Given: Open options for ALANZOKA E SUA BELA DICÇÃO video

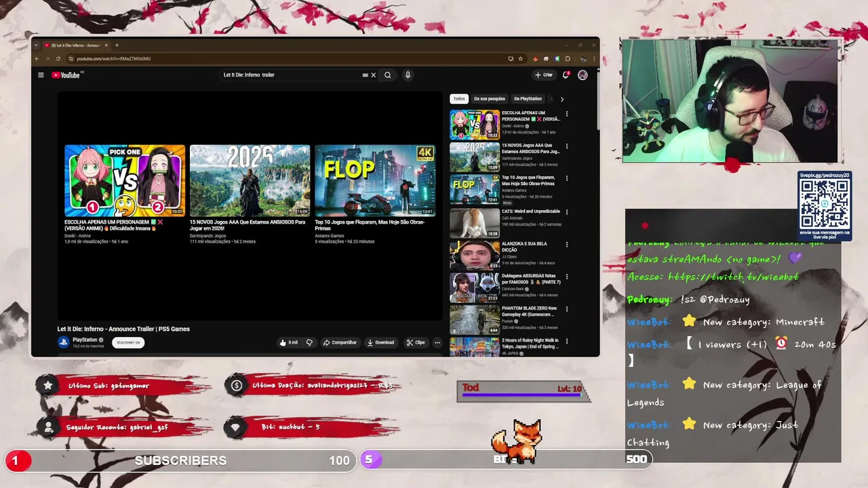Looking at the screenshot, I should [x=567, y=245].
